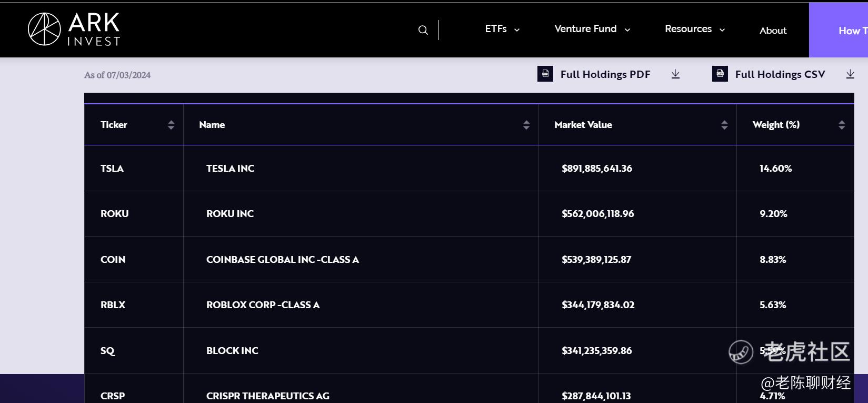Download the Full Holdings CSV link
This screenshot has height=403, width=868.
[x=780, y=74]
